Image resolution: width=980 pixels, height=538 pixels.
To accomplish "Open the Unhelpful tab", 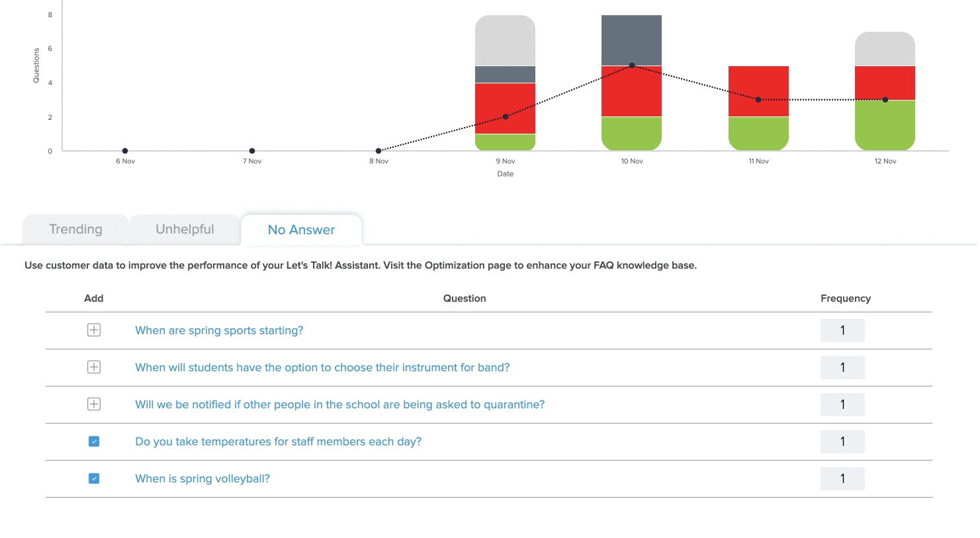I will point(185,230).
